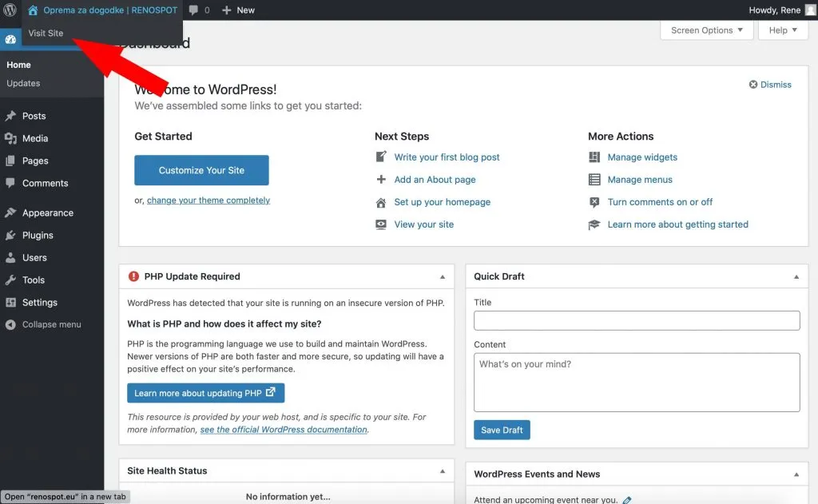The width and height of the screenshot is (818, 504).
Task: Click the Users person icon
Action: 10,257
